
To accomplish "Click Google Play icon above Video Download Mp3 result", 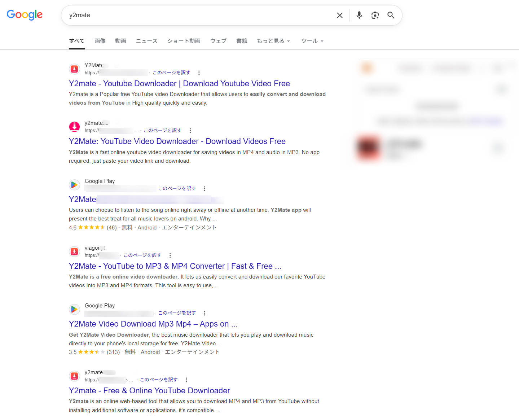I will pyautogui.click(x=74, y=309).
